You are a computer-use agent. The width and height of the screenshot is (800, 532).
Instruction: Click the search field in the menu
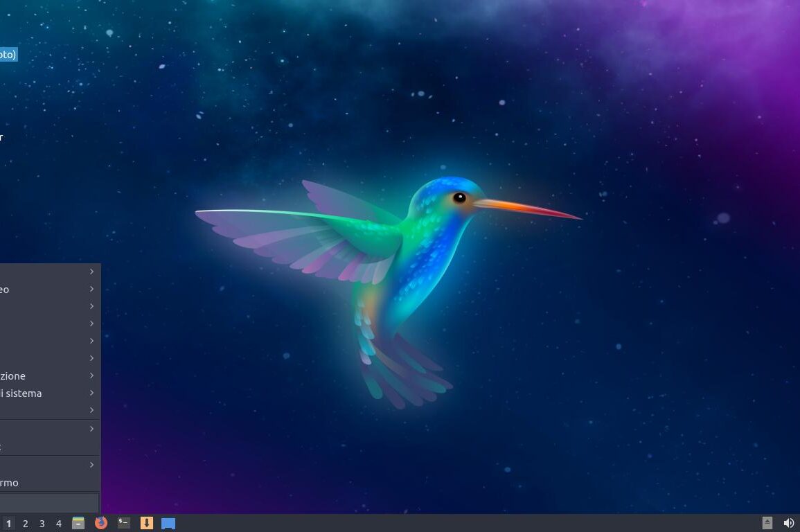pos(48,502)
